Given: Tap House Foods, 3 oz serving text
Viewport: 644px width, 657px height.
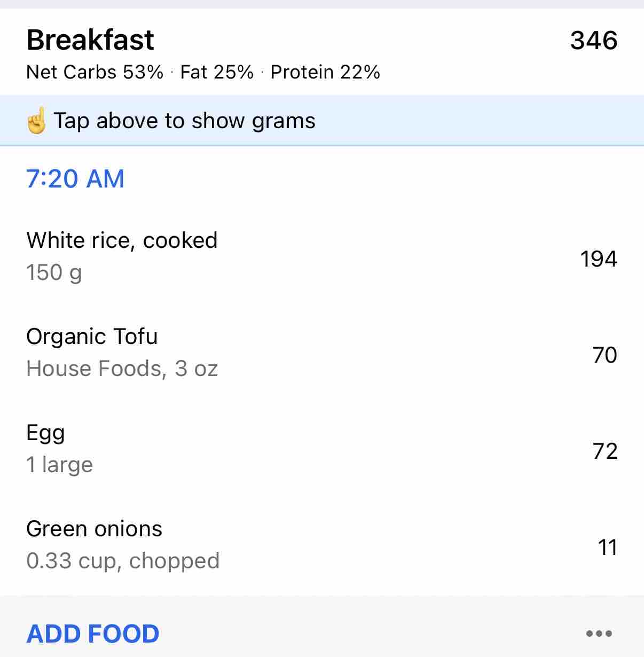Looking at the screenshot, I should (122, 369).
